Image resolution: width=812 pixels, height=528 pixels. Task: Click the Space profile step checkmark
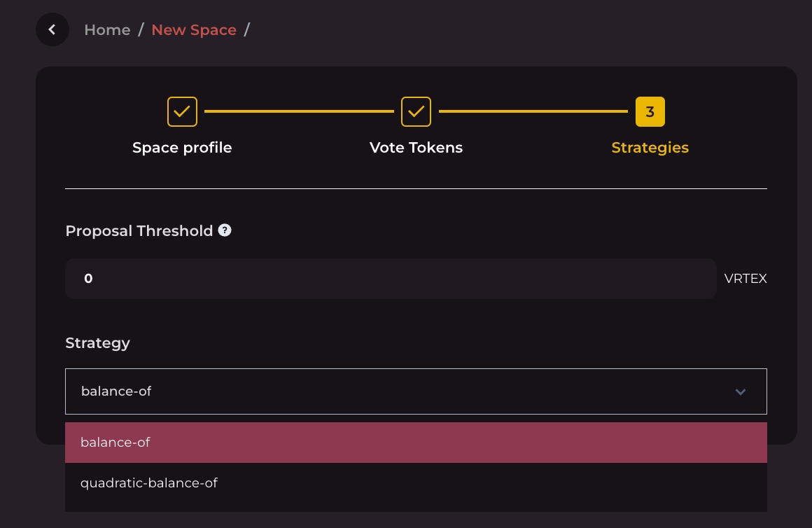point(182,112)
